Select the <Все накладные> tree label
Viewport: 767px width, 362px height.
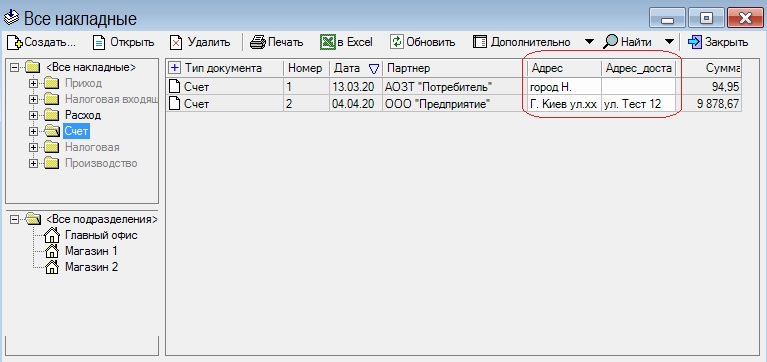click(91, 68)
